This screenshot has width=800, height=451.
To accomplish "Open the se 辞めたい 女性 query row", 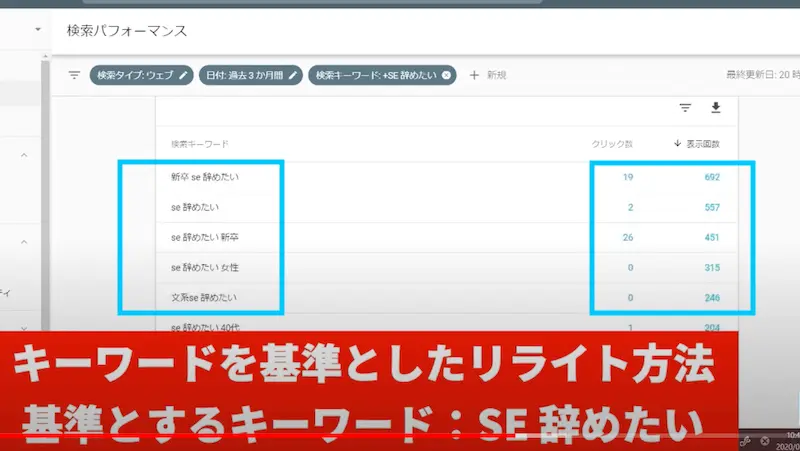I will 205,267.
